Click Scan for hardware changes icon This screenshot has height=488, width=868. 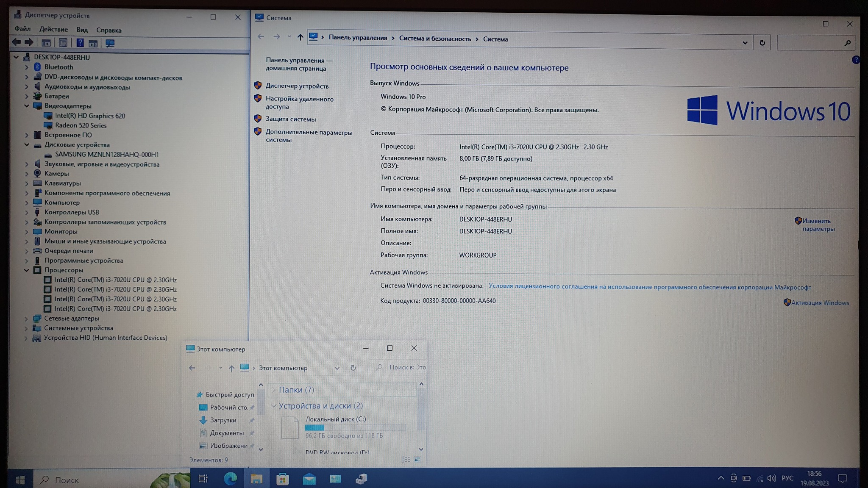point(110,43)
